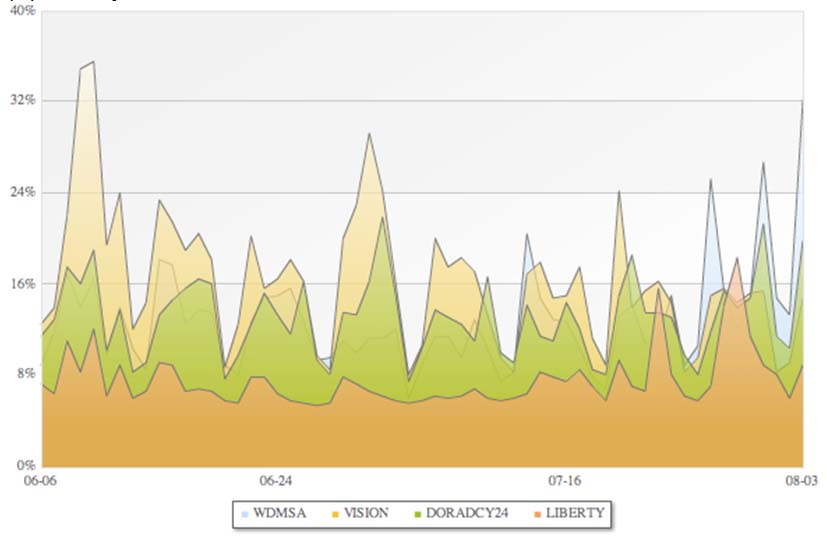Click the 24% y-axis label
This screenshot has width=827, height=539.
coord(22,192)
